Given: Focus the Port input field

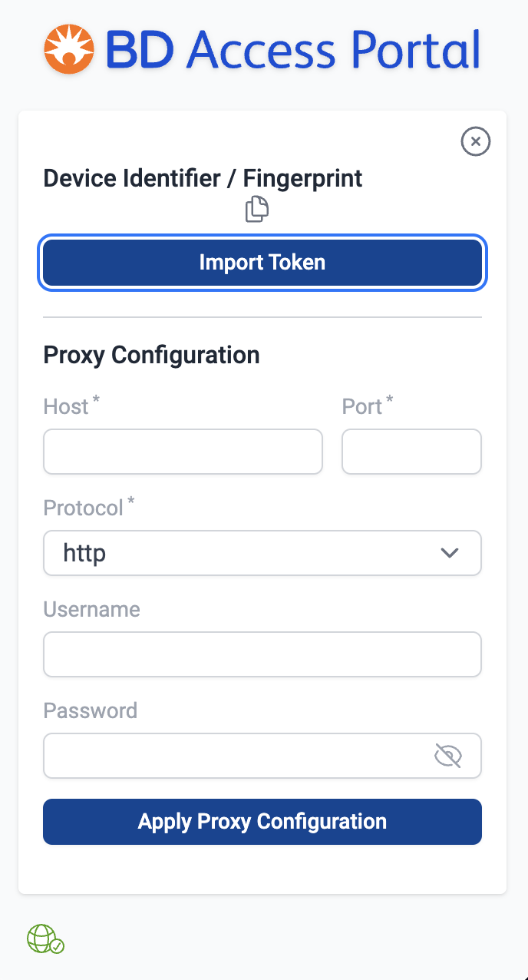Looking at the screenshot, I should coord(411,452).
